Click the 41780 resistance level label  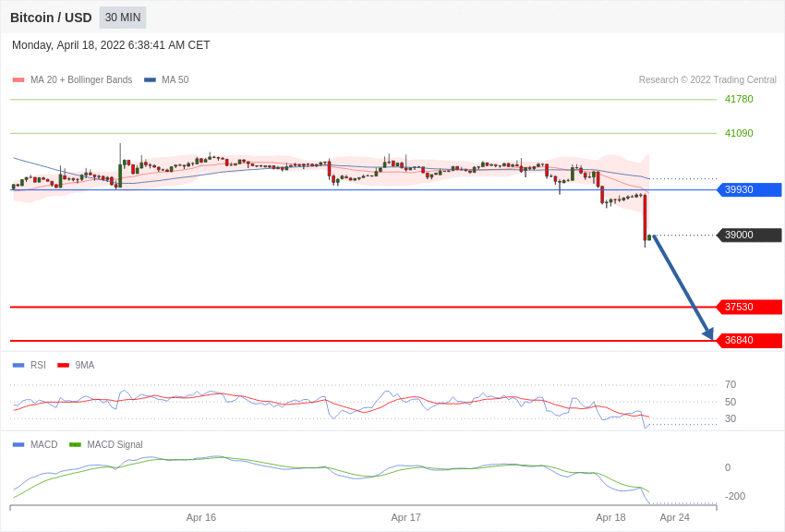tap(739, 100)
